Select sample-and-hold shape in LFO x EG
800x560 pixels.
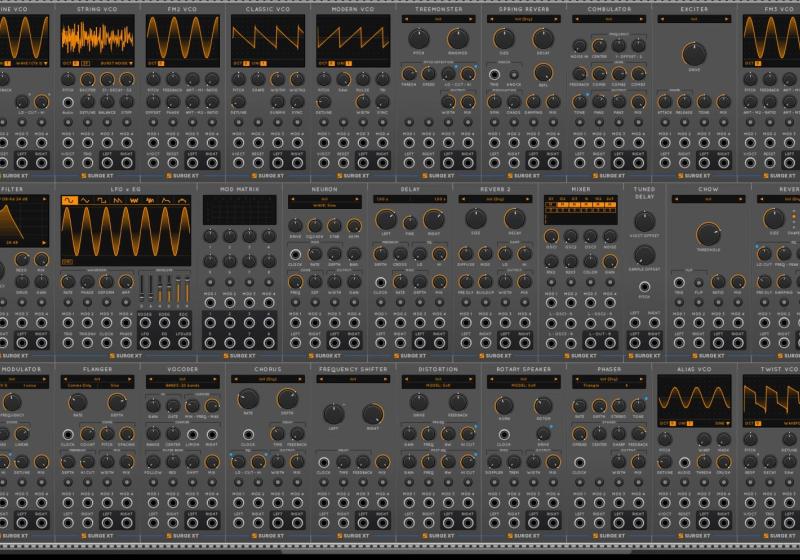(x=150, y=200)
